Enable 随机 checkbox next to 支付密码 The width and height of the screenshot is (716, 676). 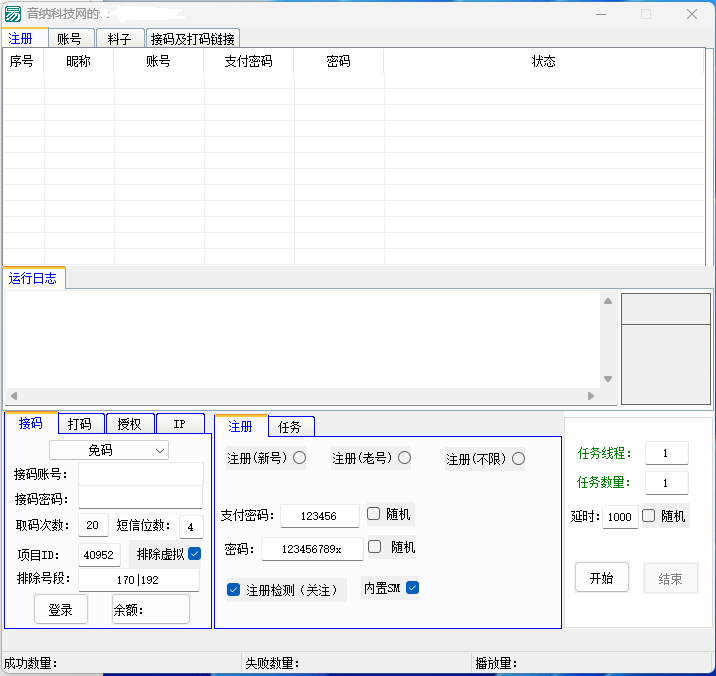click(374, 514)
